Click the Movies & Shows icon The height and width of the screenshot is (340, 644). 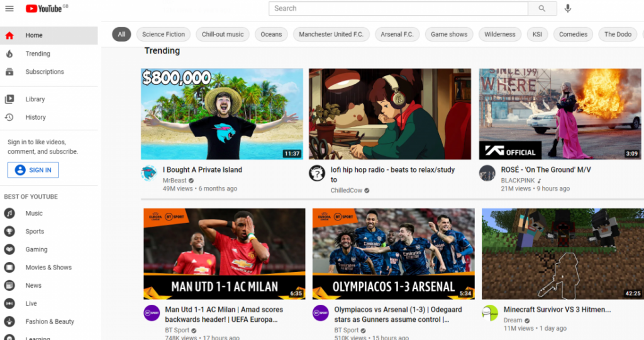click(x=9, y=268)
